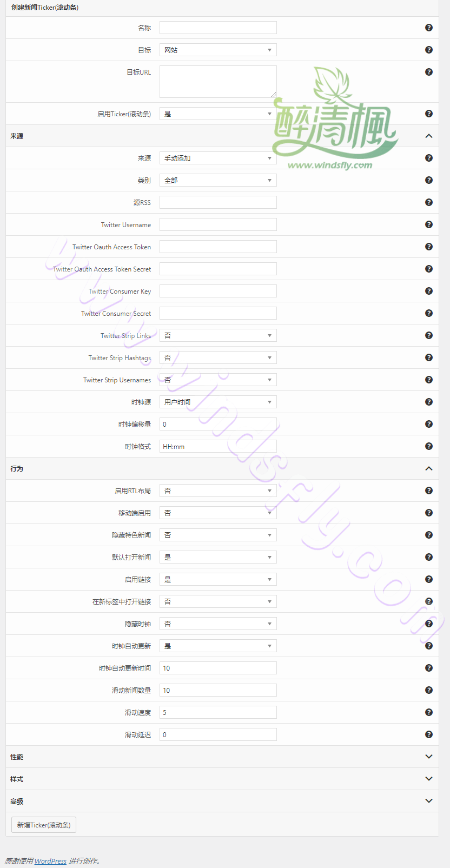Open the 隐藏时钟 yes/no selector

coord(218,624)
